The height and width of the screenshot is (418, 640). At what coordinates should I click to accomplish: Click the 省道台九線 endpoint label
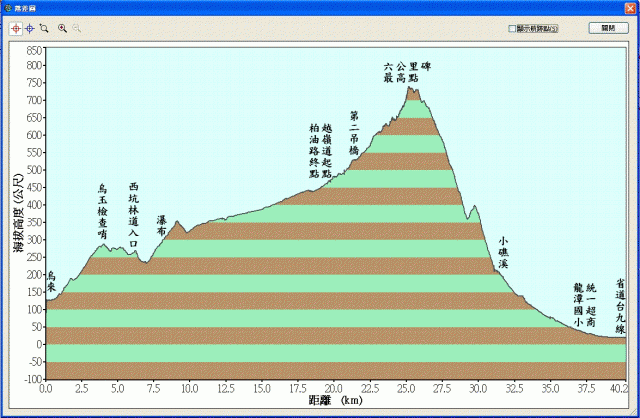click(620, 307)
